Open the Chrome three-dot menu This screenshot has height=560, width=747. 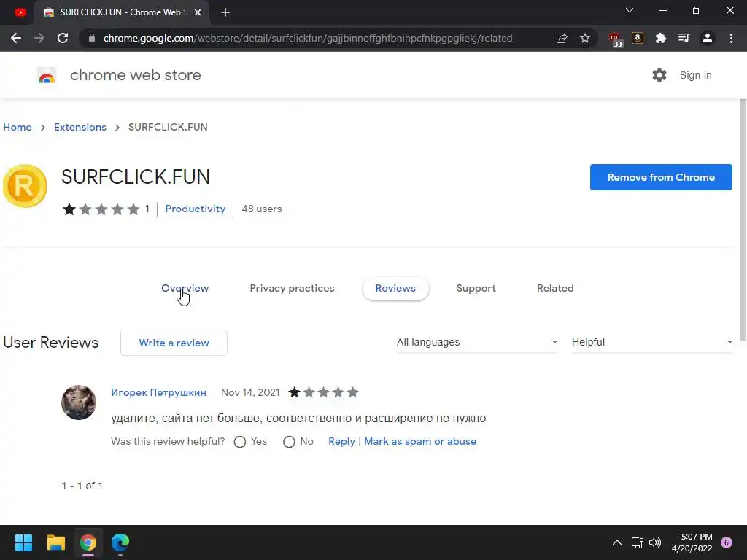tap(731, 38)
